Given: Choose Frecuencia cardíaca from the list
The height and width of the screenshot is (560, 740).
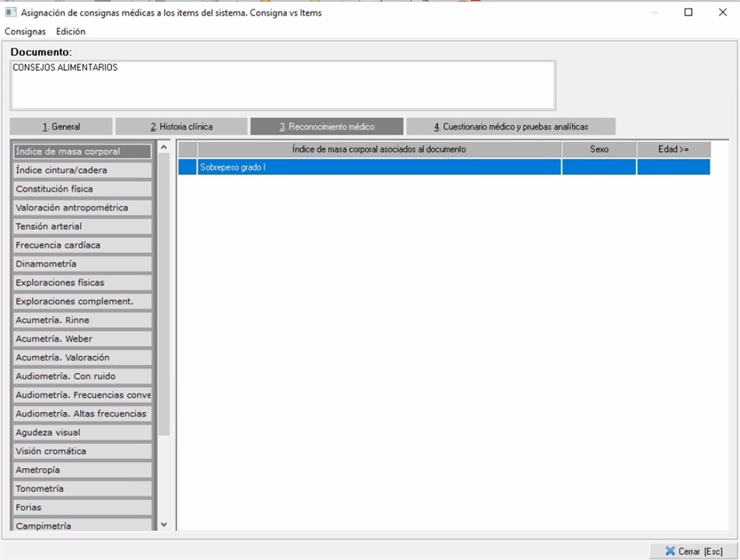Looking at the screenshot, I should coord(82,245).
